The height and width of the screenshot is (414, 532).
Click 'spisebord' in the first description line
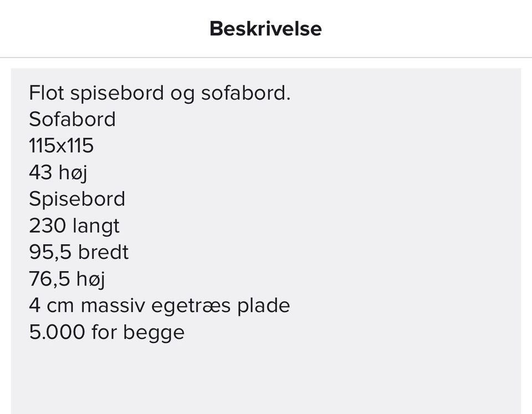point(117,93)
